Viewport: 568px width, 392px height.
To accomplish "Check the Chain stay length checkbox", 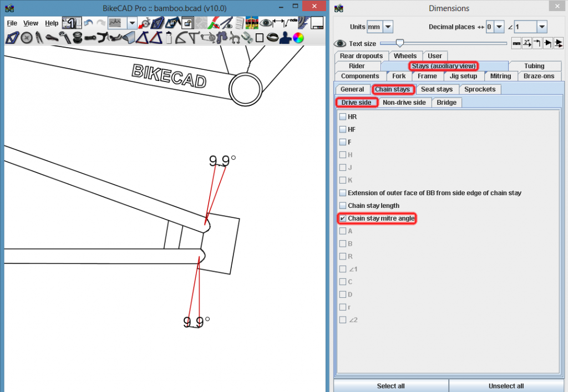I will click(343, 205).
